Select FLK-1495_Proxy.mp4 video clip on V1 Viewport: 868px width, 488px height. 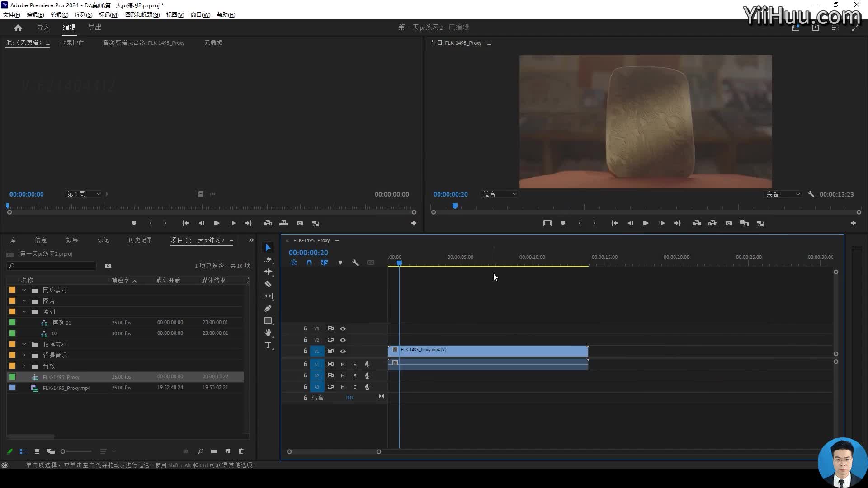click(x=488, y=351)
